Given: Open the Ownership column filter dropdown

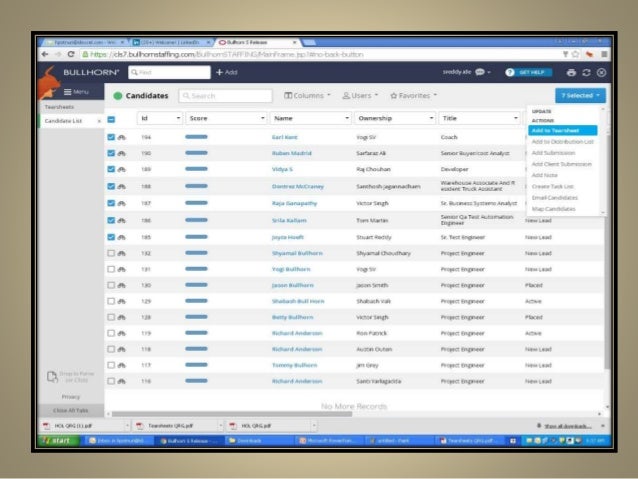Looking at the screenshot, I should (431, 118).
